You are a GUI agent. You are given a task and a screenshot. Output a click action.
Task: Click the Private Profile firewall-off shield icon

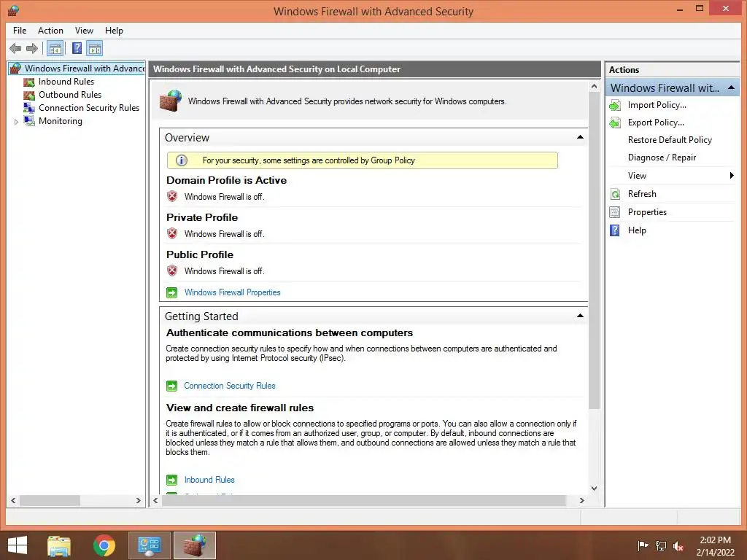[x=172, y=233]
